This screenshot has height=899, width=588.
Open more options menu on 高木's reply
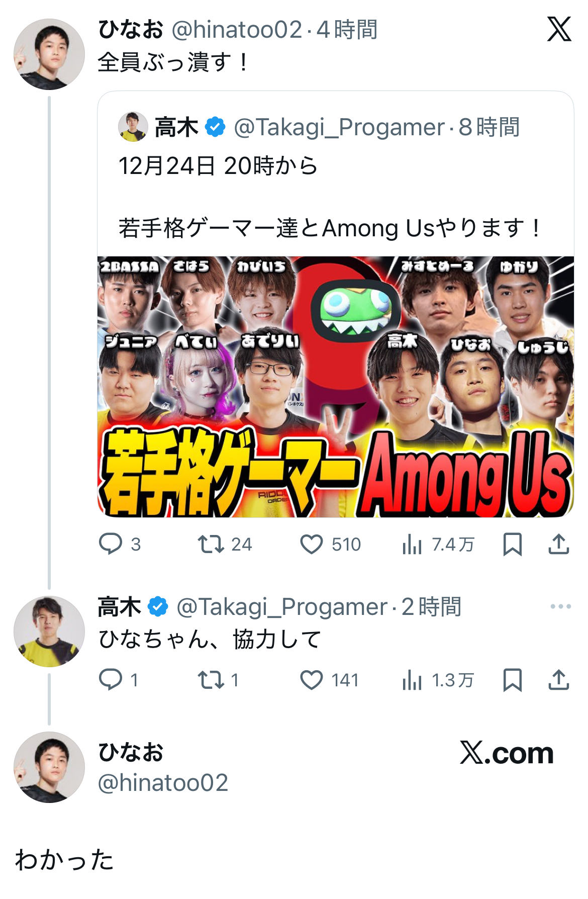560,606
